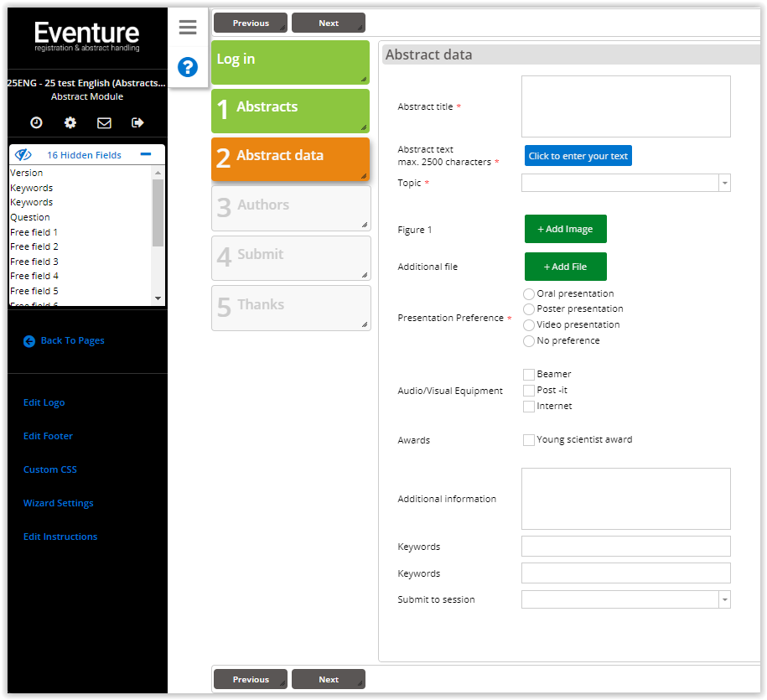The image size is (767, 700).
Task: Open the settings gear icon
Action: pos(70,123)
